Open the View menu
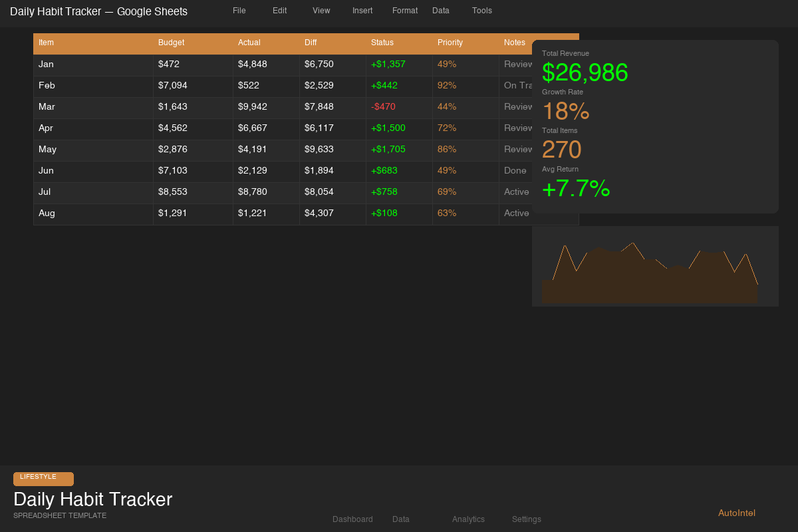This screenshot has width=798, height=532. click(321, 11)
